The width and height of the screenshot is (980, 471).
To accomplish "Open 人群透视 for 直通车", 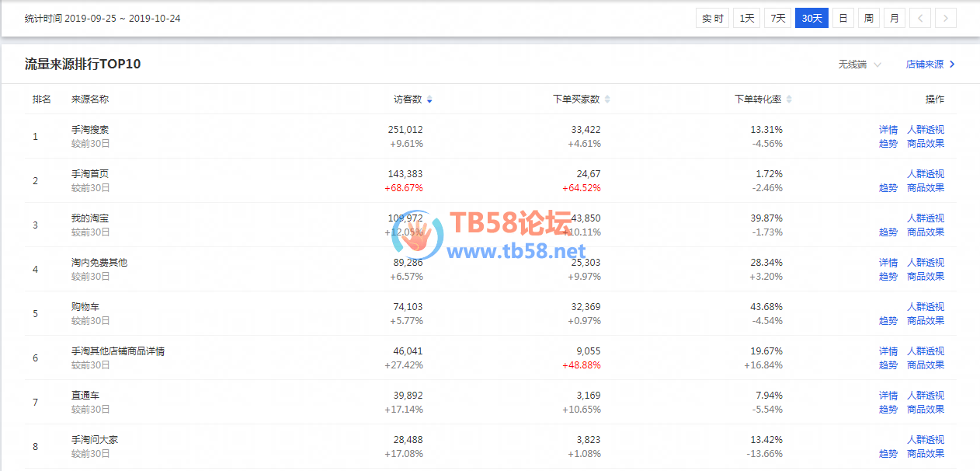I will point(926,396).
